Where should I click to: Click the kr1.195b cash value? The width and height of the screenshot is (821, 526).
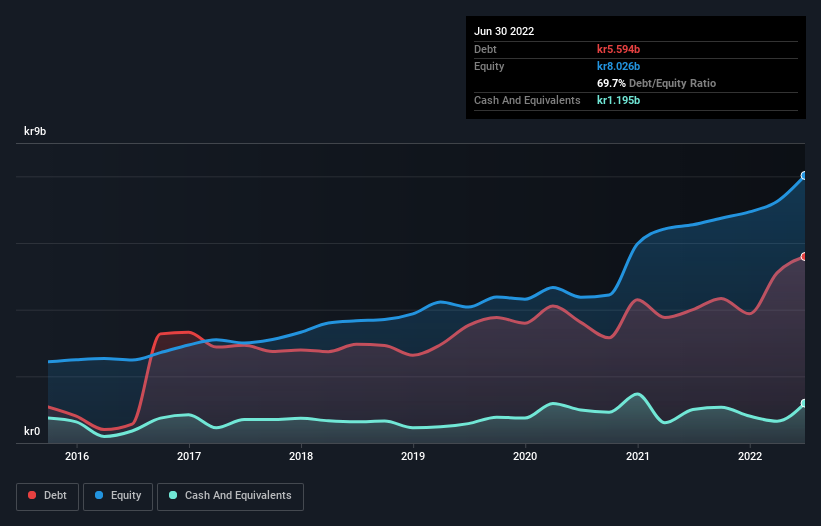[x=618, y=100]
